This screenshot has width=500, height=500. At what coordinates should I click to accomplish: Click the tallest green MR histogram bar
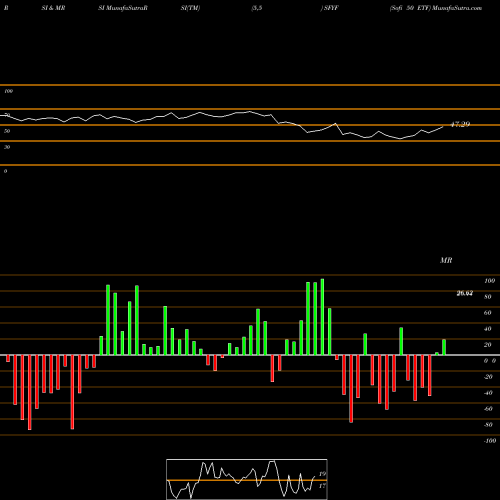(322, 317)
